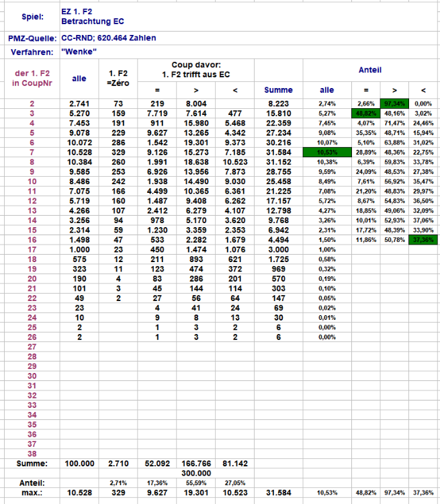
Task: Click the CoupNr '38' row label
Action: (32, 454)
